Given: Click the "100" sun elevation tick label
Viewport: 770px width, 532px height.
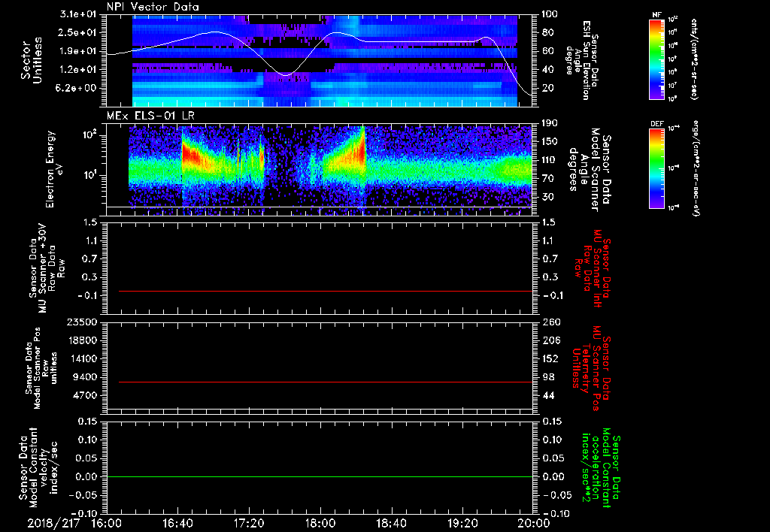Looking at the screenshot, I should [550, 14].
